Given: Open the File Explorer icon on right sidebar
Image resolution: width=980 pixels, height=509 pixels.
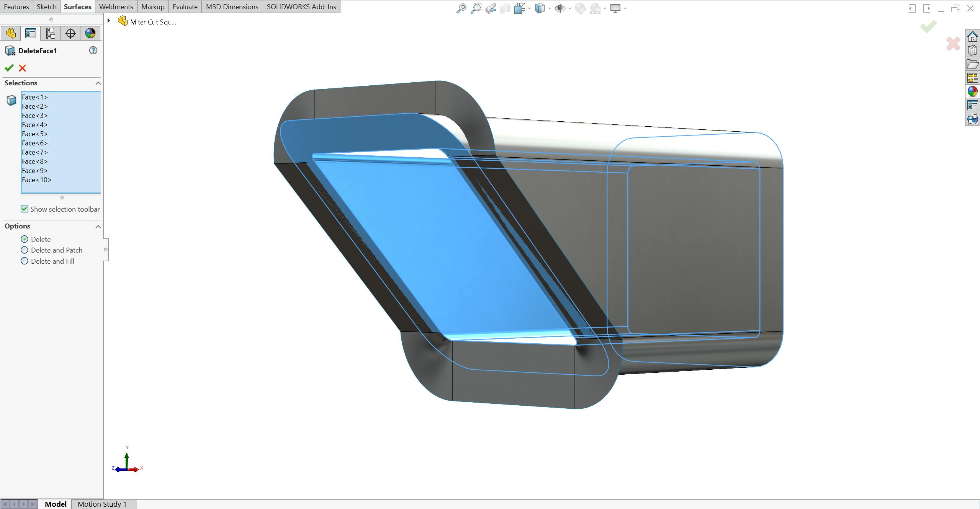Looking at the screenshot, I should [x=973, y=64].
